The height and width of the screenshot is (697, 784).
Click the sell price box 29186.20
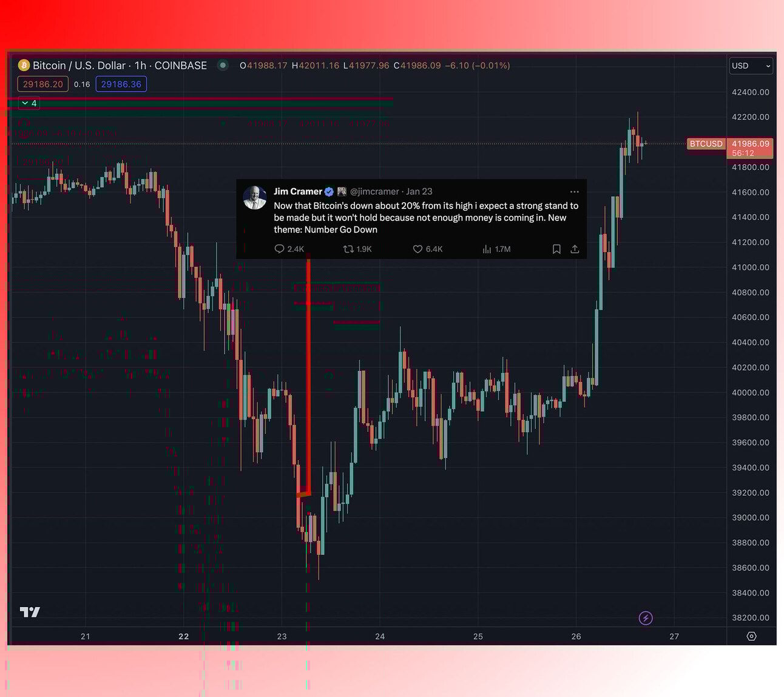pos(43,84)
